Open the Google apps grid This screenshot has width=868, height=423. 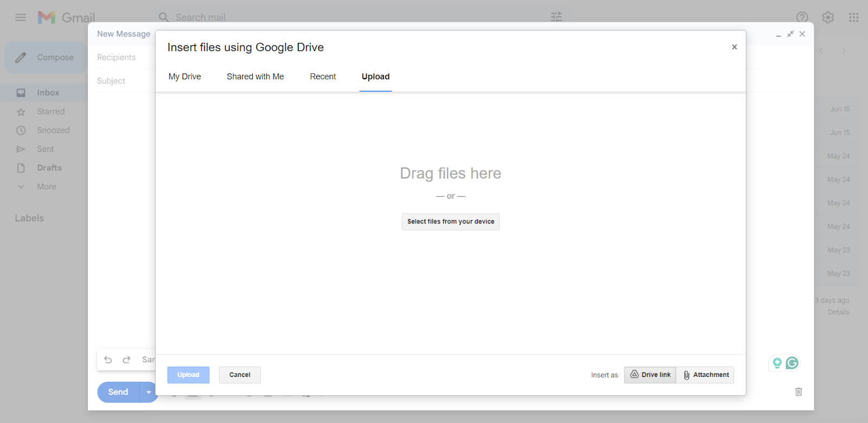click(x=853, y=17)
